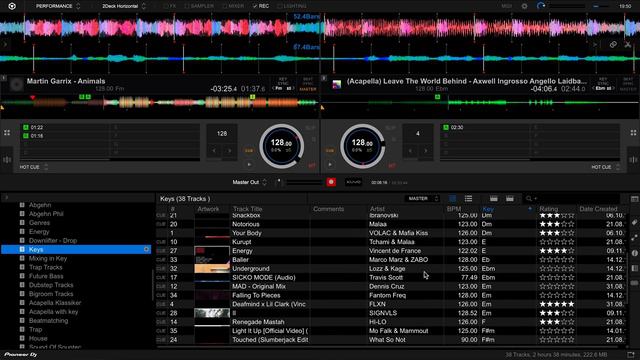Click the info icon in right panel
Image resolution: width=640 pixels, height=360 pixels.
pyautogui.click(x=634, y=253)
